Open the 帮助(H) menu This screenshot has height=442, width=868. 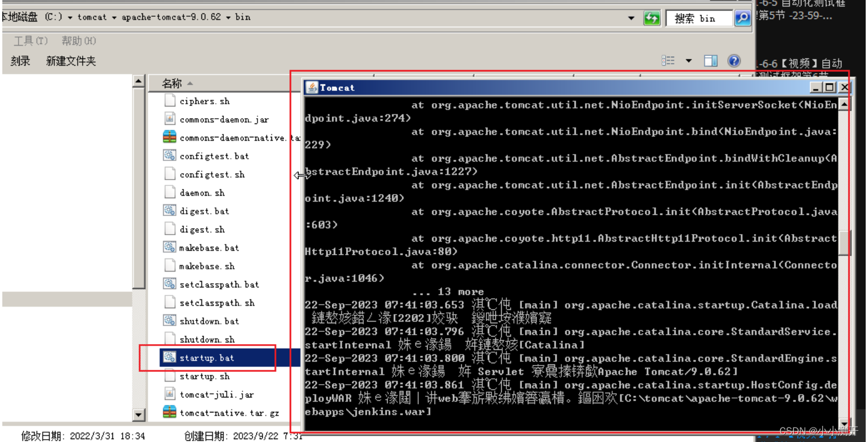tap(79, 41)
